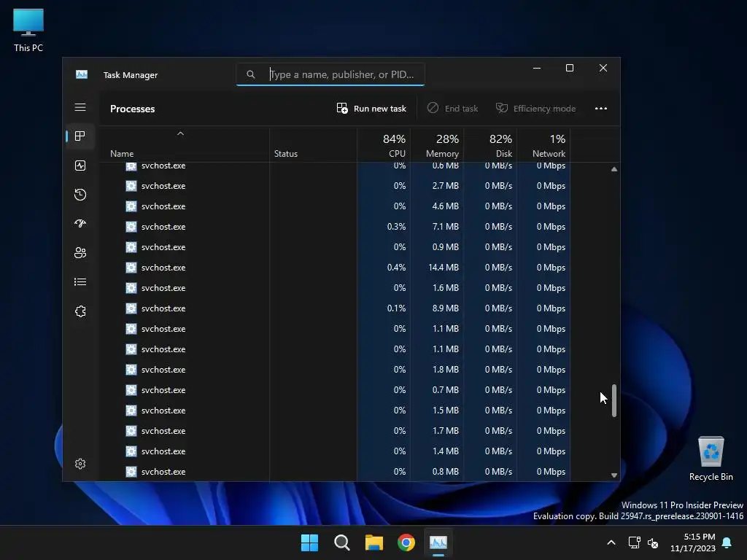Open the three-dot more options menu

[x=601, y=109]
